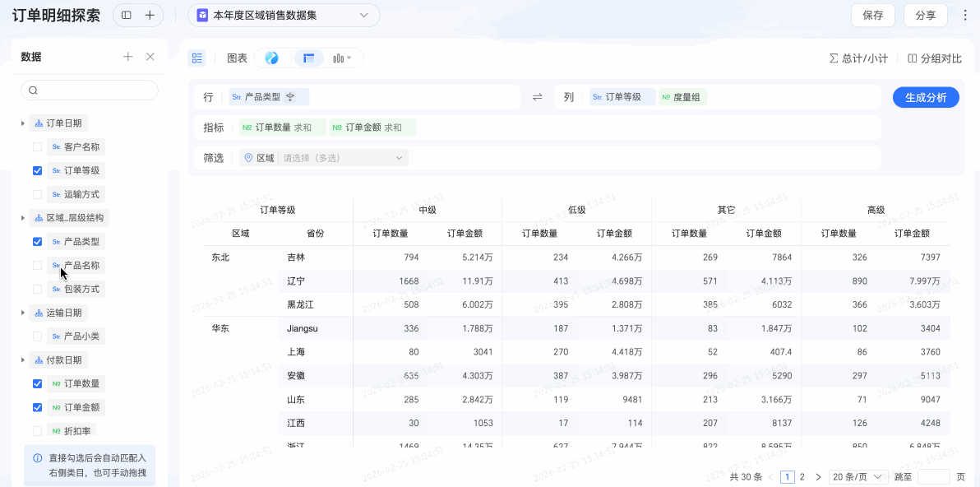Expand the 付款日期 tree node
980x487 pixels.
[23, 360]
